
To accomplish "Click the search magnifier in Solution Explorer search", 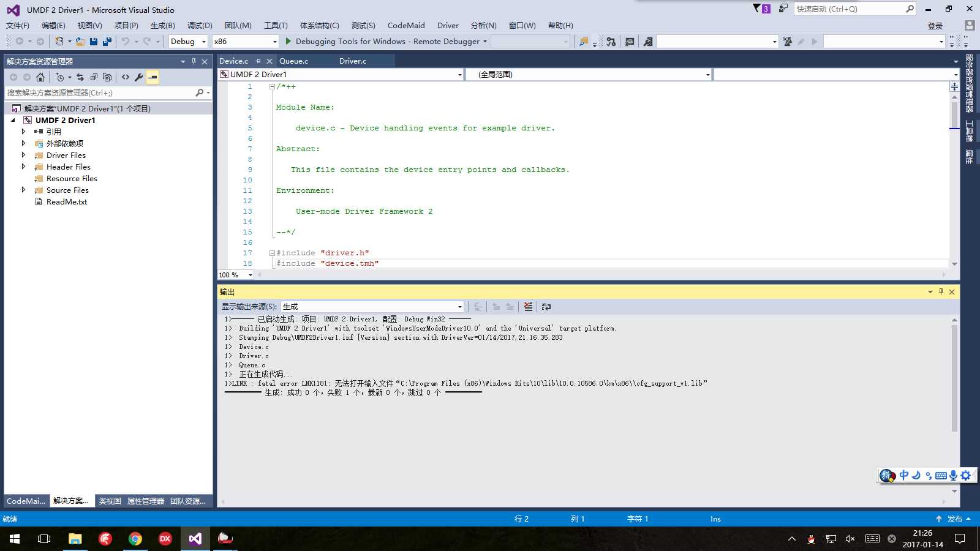I will click(x=199, y=93).
